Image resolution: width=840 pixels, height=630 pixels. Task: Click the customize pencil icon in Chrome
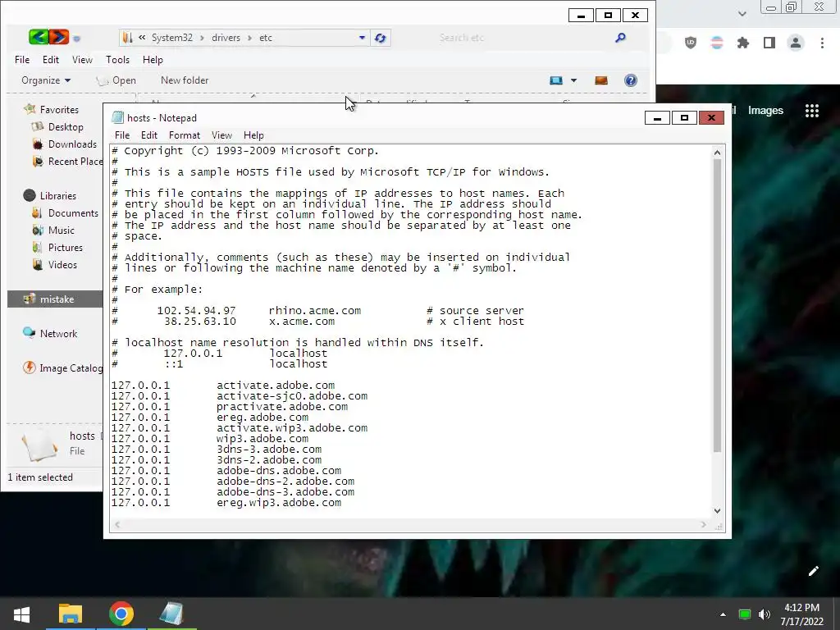coord(813,571)
